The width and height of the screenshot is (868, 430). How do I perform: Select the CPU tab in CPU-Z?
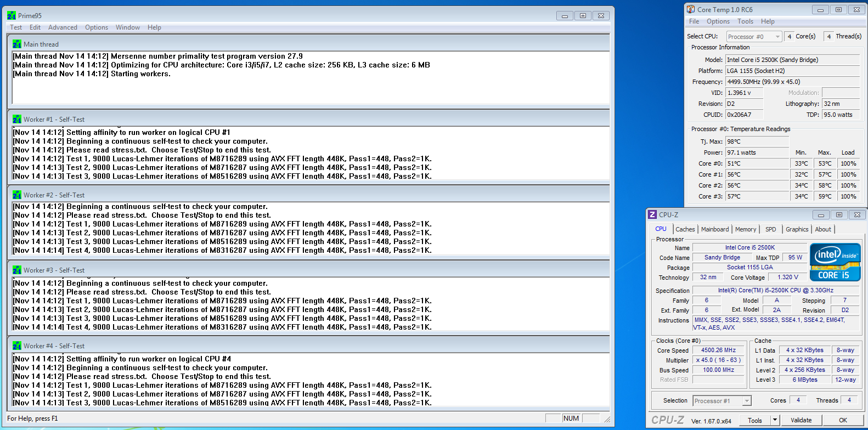(x=661, y=229)
